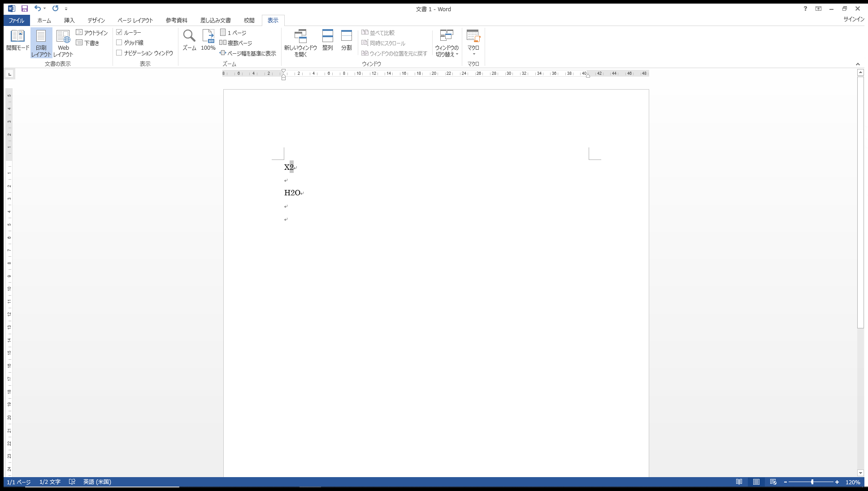
Task: Click the text H2O in the document
Action: [x=292, y=193]
